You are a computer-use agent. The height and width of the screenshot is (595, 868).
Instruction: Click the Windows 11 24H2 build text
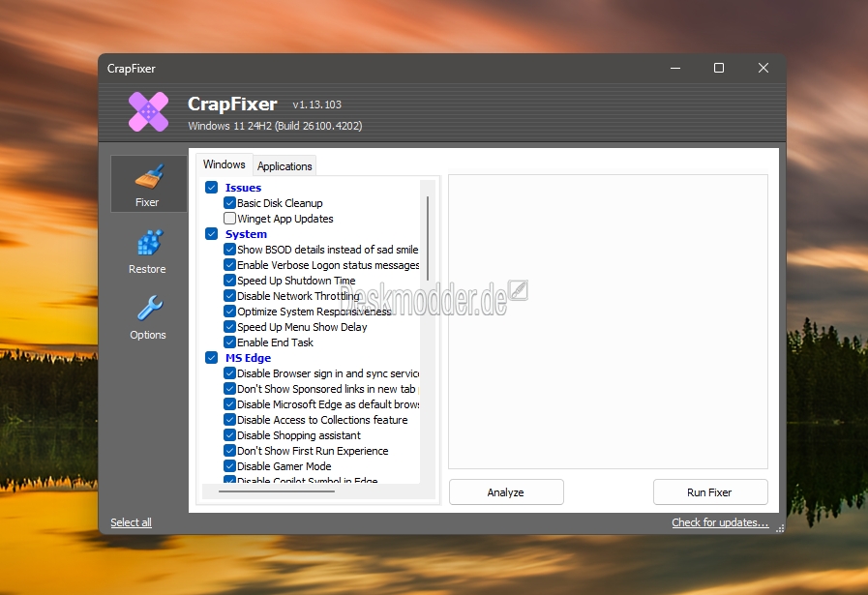275,126
